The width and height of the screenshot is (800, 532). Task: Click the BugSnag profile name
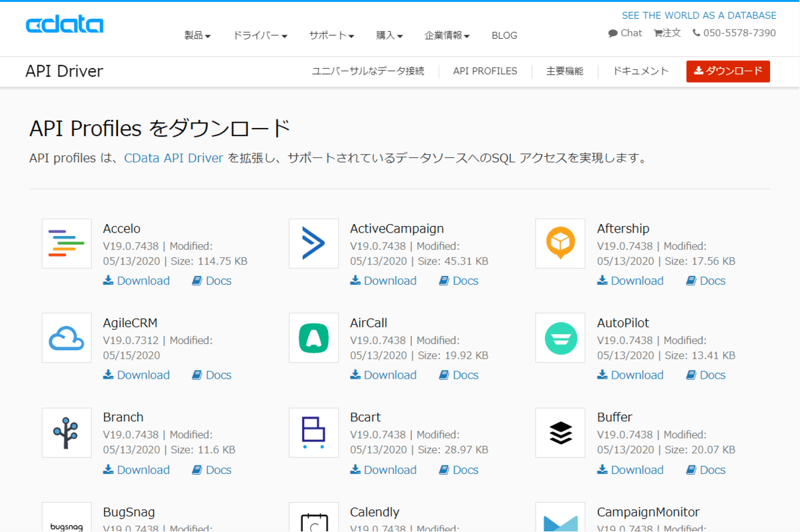129,513
